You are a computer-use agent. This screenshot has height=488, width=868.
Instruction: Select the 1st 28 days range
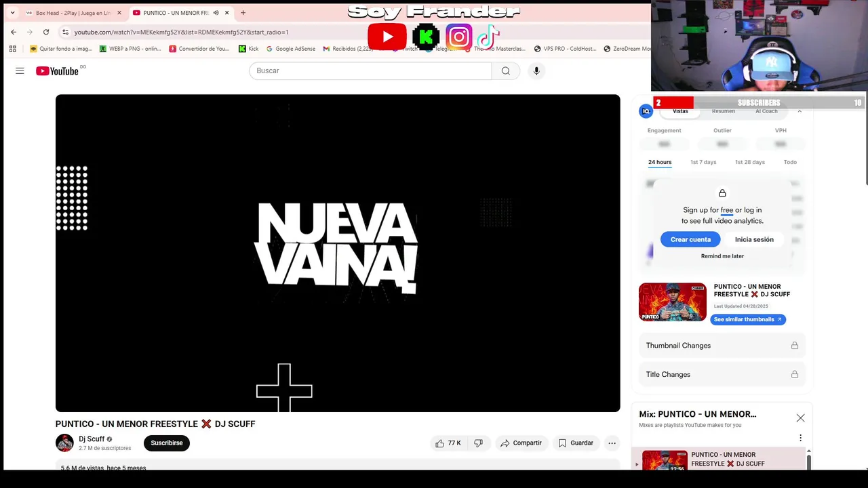(750, 162)
